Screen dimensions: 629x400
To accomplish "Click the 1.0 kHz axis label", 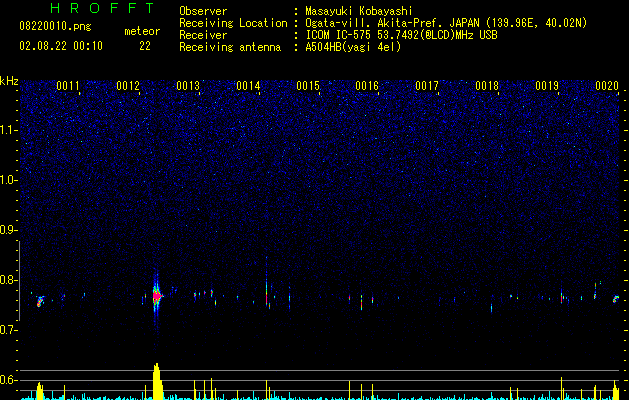I will [8, 180].
